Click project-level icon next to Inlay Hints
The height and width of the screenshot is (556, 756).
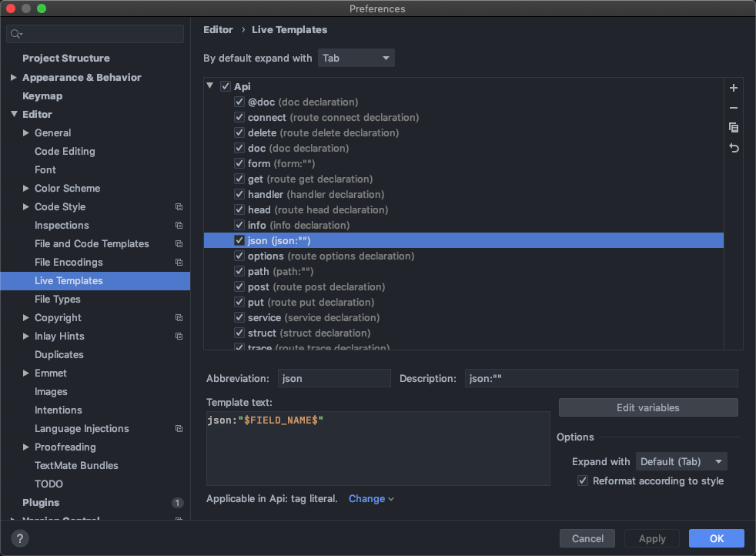179,336
